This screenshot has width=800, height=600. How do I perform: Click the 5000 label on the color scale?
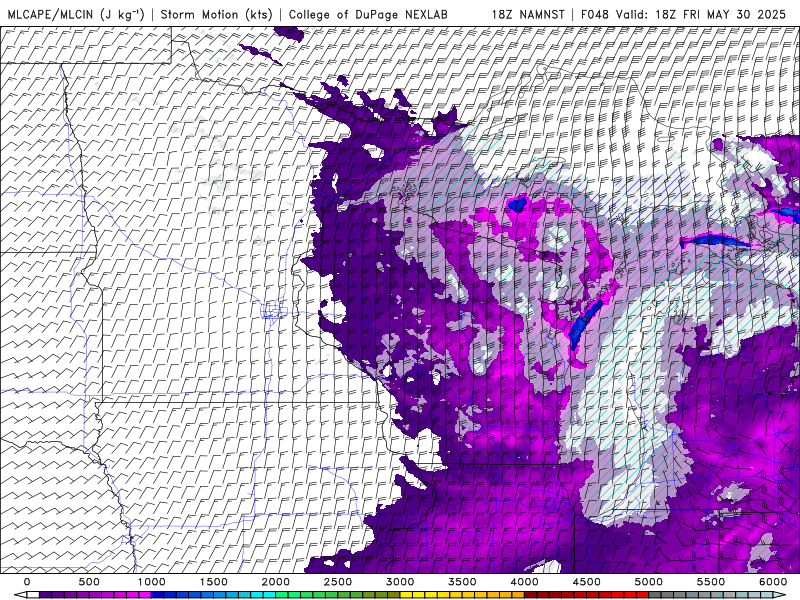pyautogui.click(x=648, y=582)
